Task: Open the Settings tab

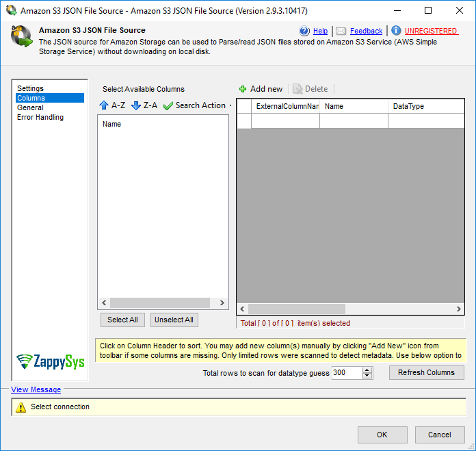Action: point(30,88)
